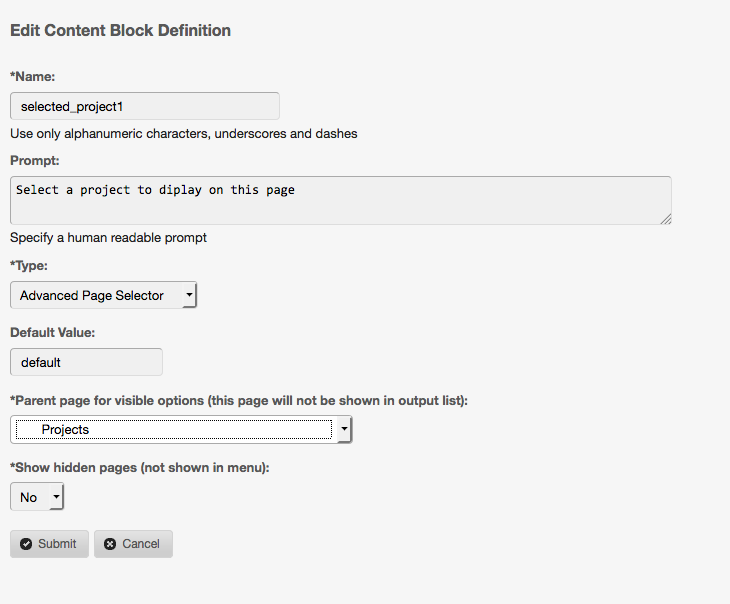The image size is (730, 604).
Task: Click the *Type: field label
Action: point(29,265)
